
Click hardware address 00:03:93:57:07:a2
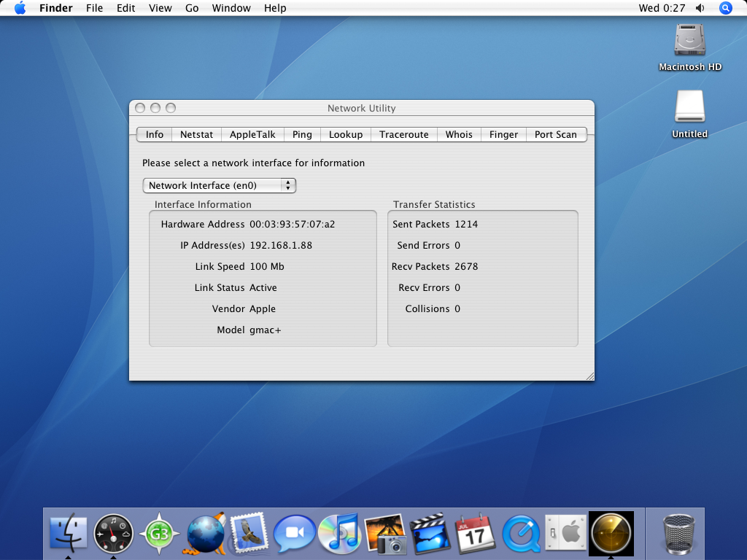(292, 225)
